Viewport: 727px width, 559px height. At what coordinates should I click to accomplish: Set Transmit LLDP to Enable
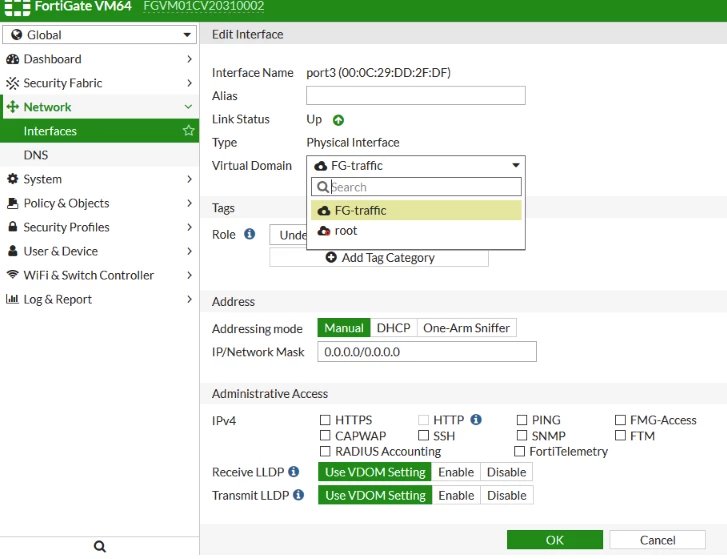click(456, 495)
